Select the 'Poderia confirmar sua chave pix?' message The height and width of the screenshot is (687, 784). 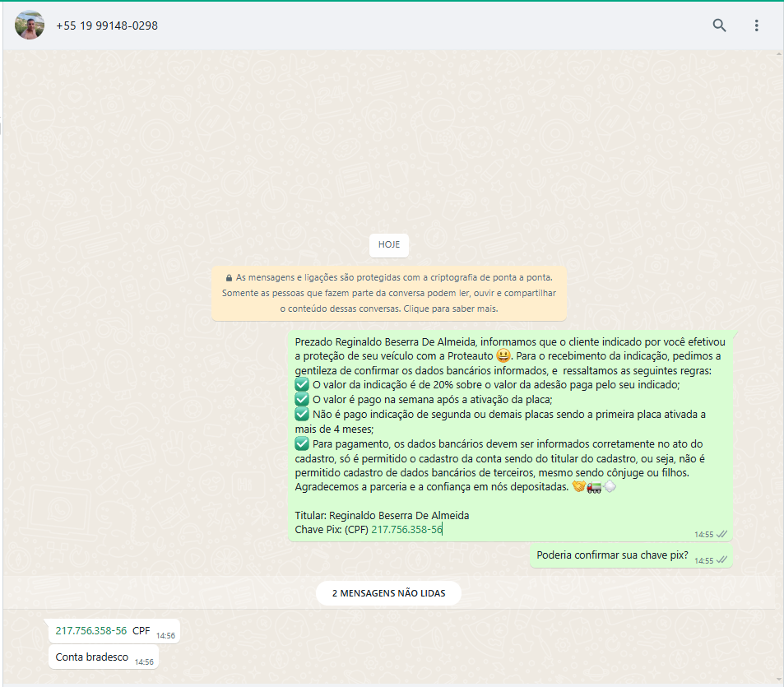pyautogui.click(x=612, y=555)
